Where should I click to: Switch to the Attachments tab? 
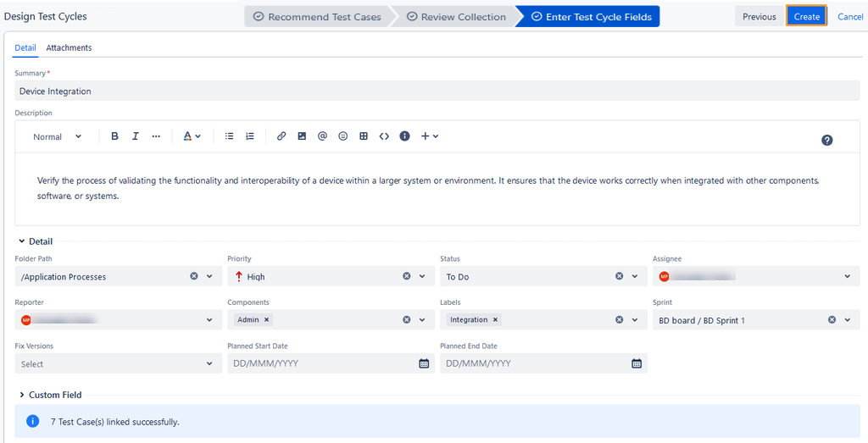69,47
